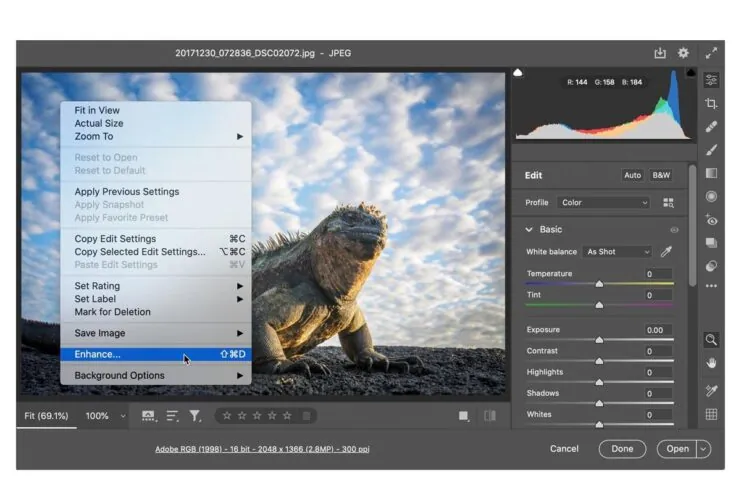Open White balance As Shot dropdown

coord(618,252)
